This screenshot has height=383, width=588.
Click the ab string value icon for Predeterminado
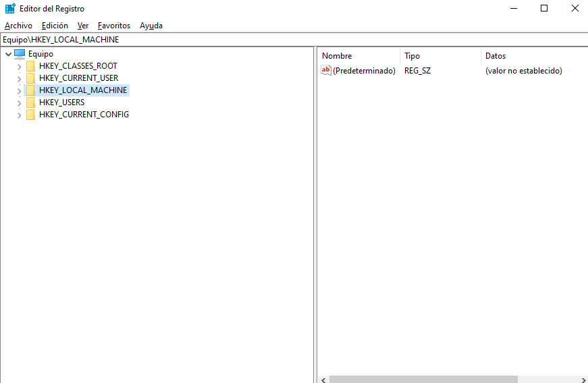326,70
